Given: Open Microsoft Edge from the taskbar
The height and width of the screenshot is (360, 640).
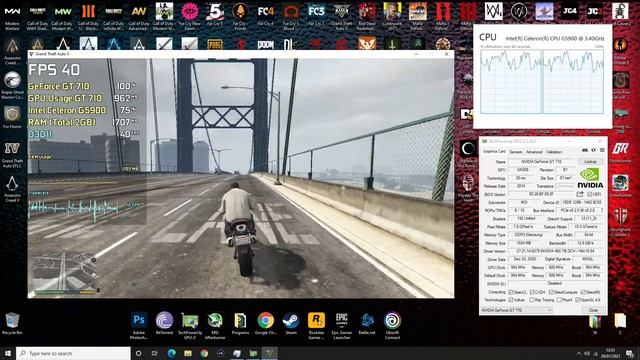Looking at the screenshot, I should click(x=171, y=353).
